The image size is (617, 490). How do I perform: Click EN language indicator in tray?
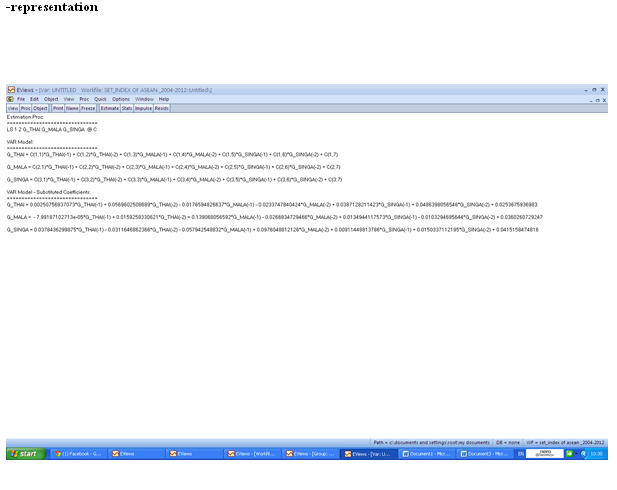tap(521, 454)
